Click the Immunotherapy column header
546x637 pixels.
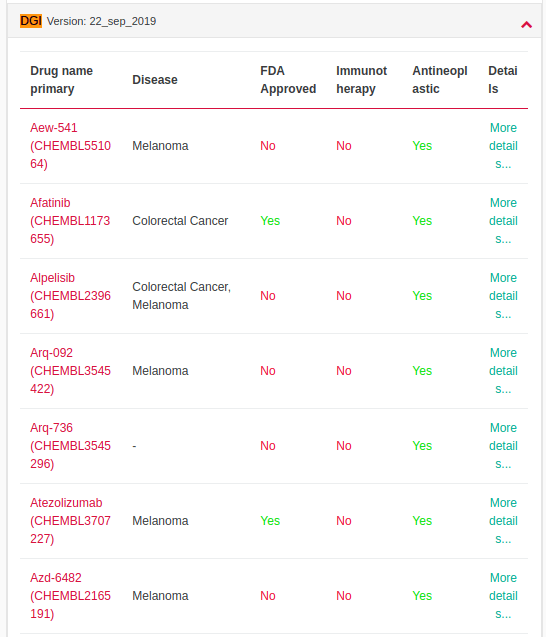pyautogui.click(x=362, y=80)
